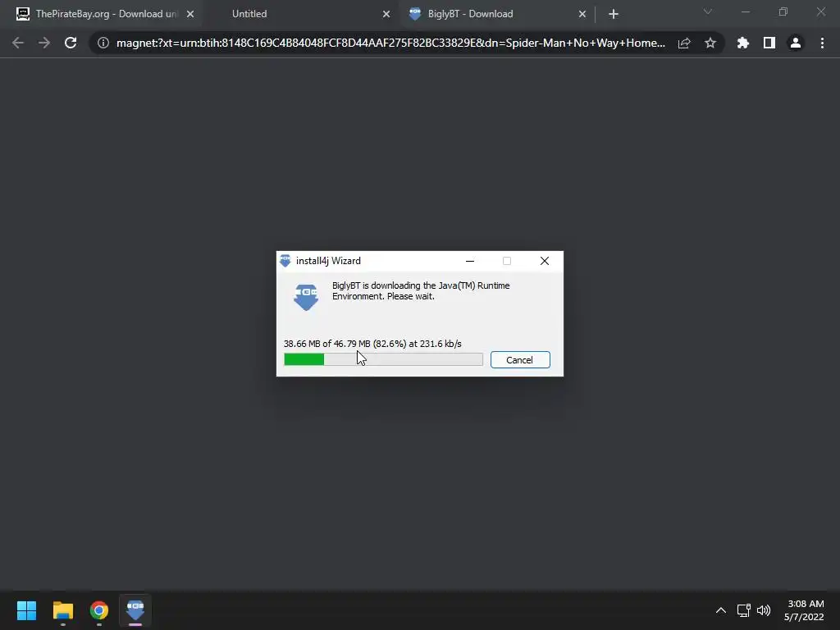Open a new Chrome tab

pyautogui.click(x=614, y=14)
